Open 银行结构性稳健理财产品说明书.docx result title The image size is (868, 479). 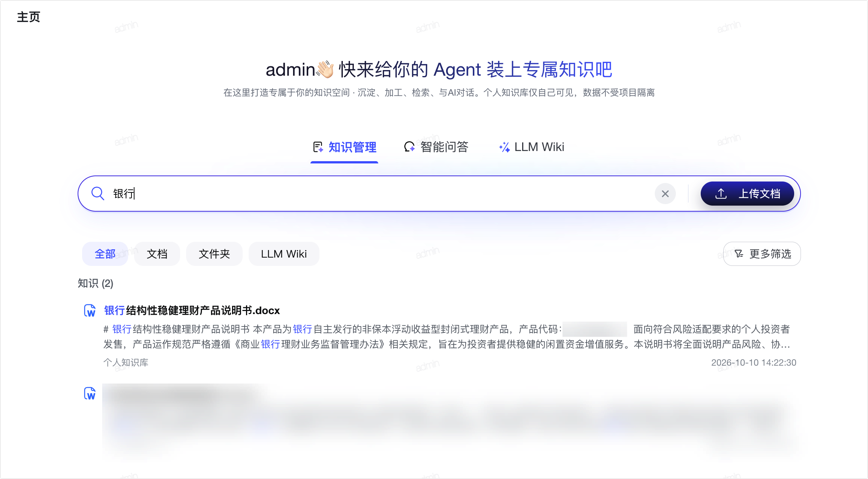(x=192, y=311)
